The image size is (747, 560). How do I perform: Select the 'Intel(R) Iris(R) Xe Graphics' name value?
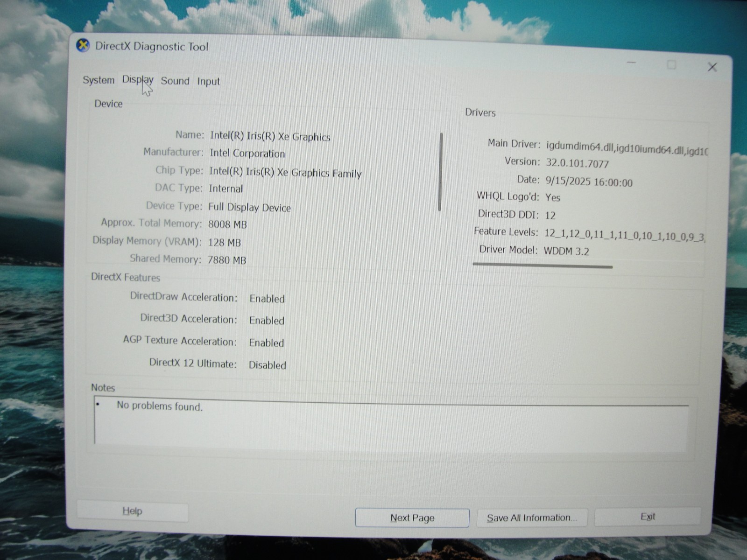(x=270, y=136)
